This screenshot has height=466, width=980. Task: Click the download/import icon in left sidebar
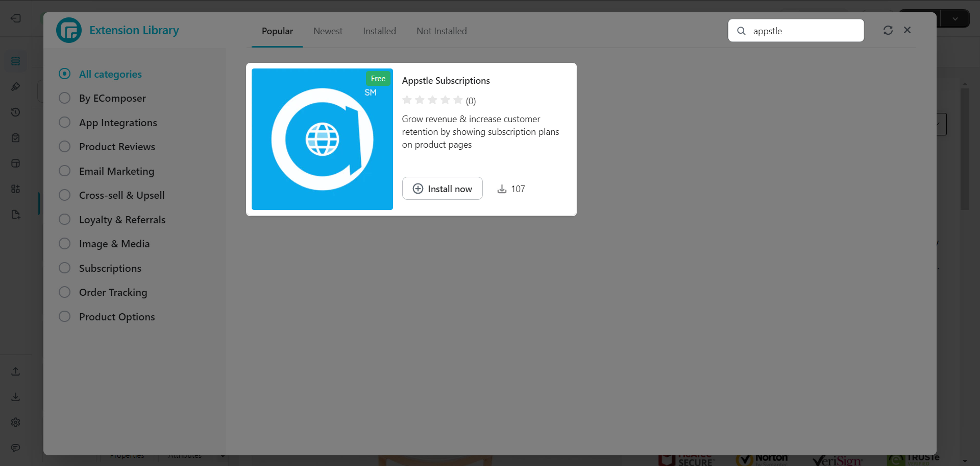point(16,397)
